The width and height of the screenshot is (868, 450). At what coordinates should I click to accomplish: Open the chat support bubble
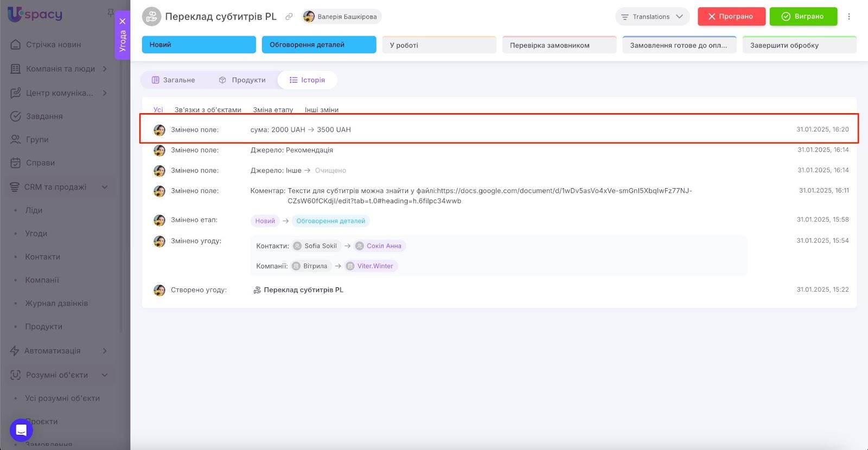[21, 430]
